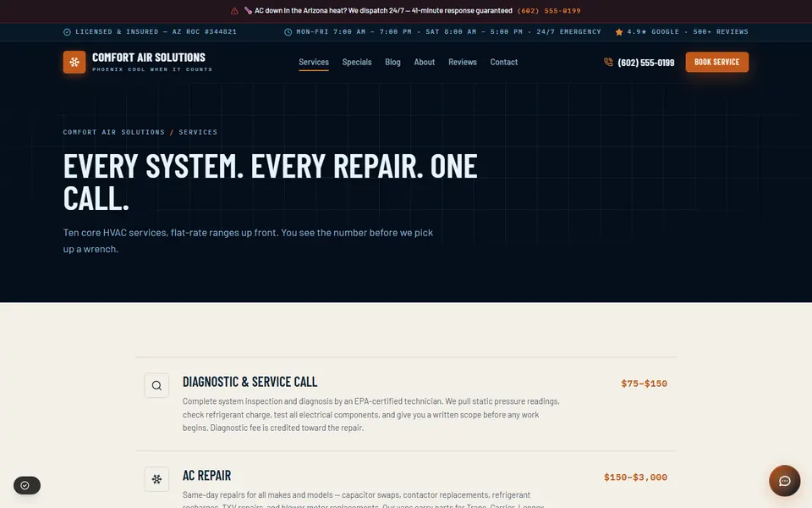The width and height of the screenshot is (812, 508).
Task: Click the 'Ten core HVAC services' description
Action: pyautogui.click(x=248, y=241)
